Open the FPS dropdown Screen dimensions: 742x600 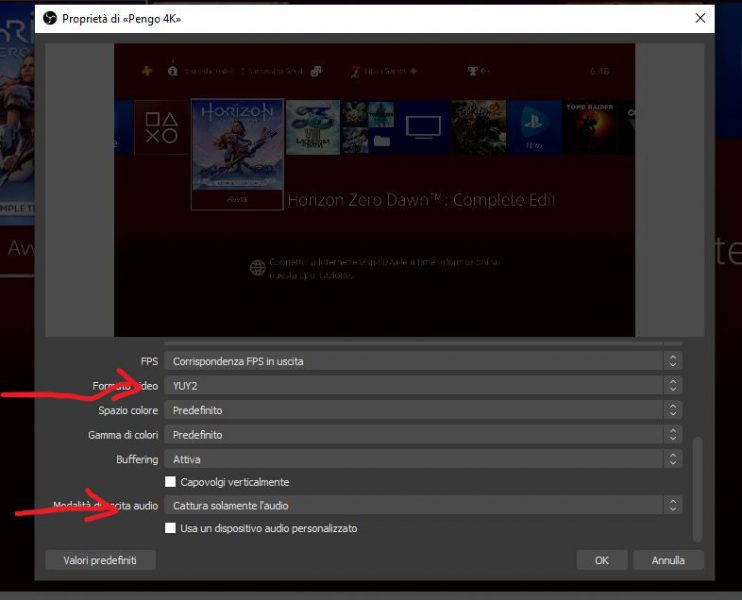423,361
